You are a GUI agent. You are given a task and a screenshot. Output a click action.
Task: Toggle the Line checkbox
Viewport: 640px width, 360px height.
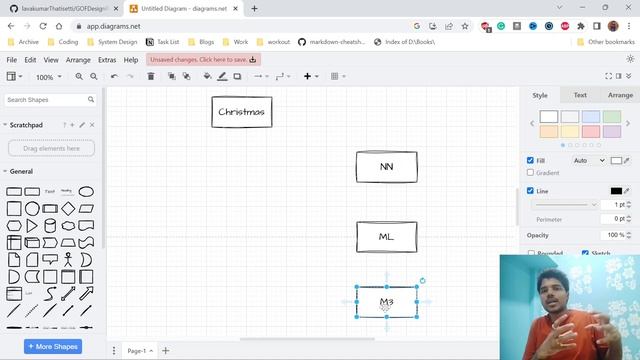[530, 191]
